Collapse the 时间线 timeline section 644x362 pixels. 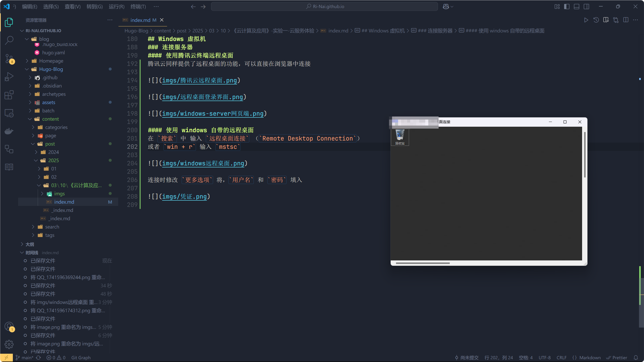[32, 253]
